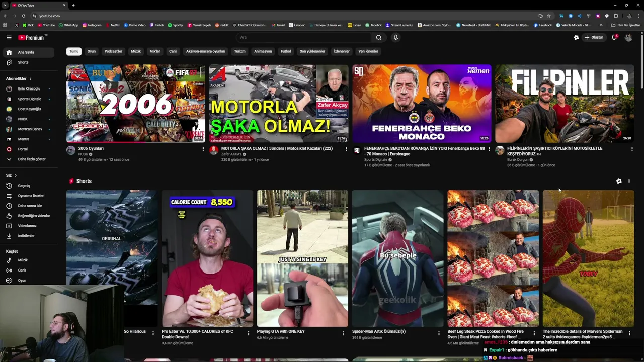Play the Just A Single Key short
644x362 pixels.
pyautogui.click(x=302, y=258)
